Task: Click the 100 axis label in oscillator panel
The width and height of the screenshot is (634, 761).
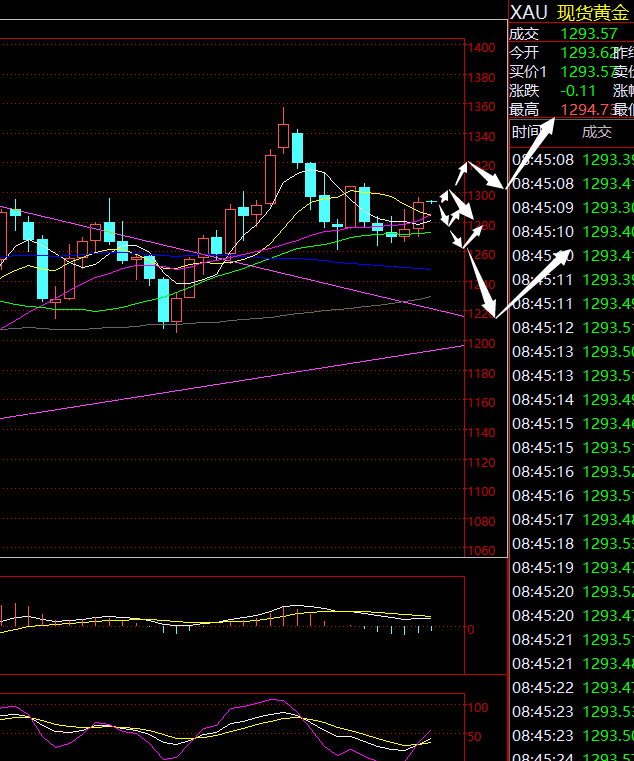Action: tap(478, 708)
